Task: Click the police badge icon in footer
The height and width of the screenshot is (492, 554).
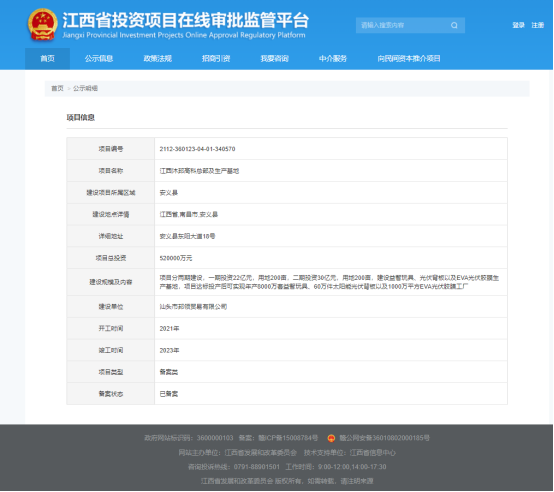Action: (331, 438)
